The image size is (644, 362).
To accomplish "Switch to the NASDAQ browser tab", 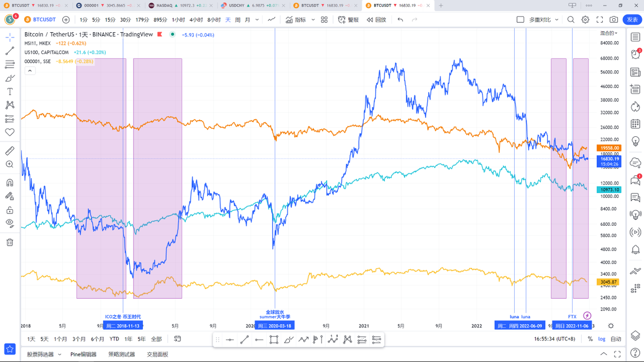I will [x=180, y=5].
